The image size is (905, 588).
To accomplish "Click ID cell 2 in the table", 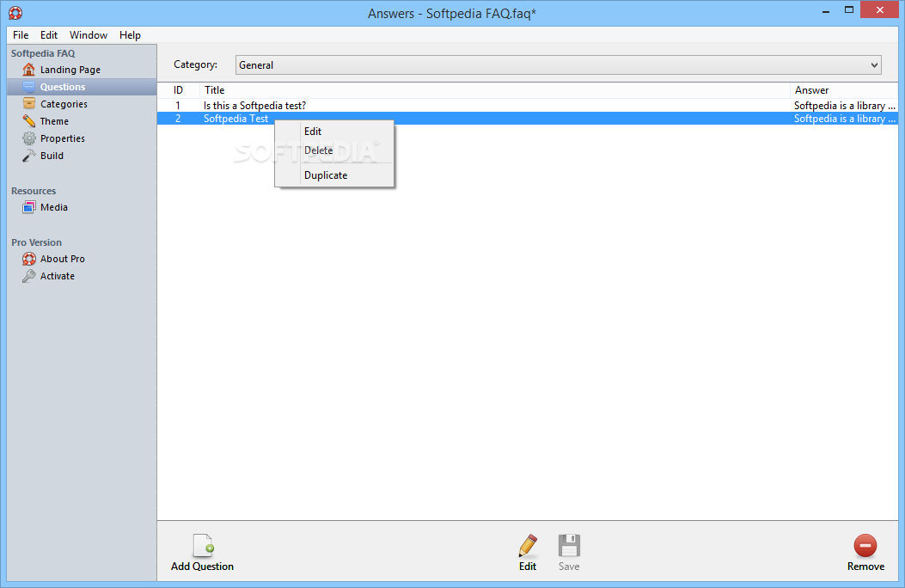I will [178, 119].
